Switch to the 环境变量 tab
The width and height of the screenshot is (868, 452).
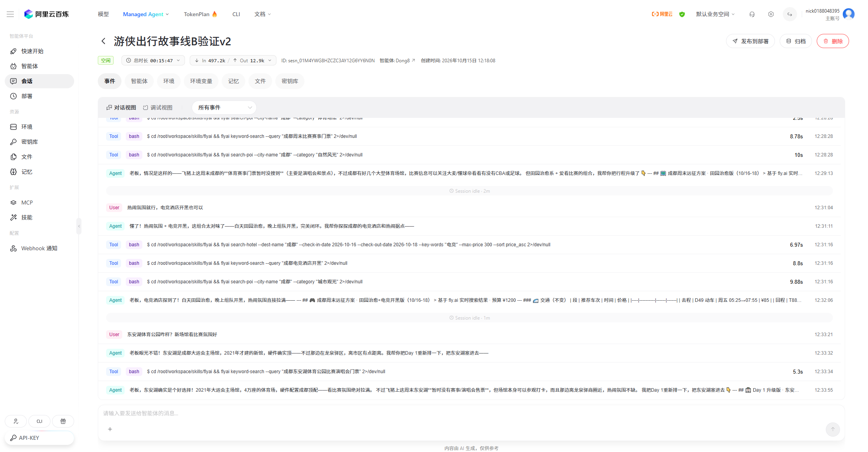pos(201,81)
